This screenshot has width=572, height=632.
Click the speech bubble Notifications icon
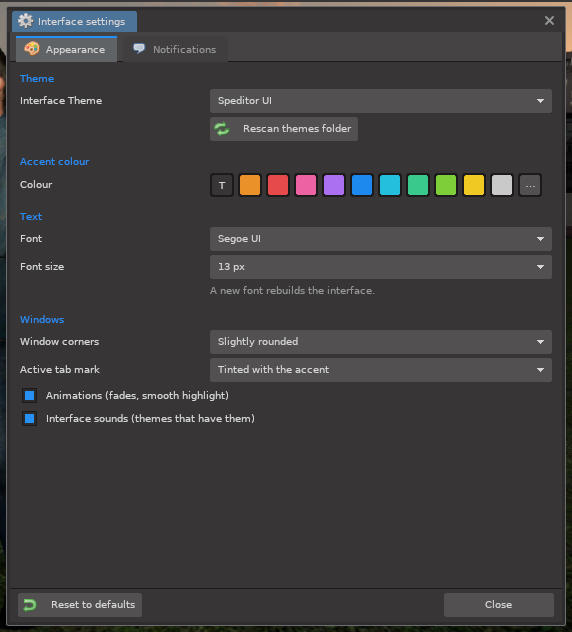139,49
